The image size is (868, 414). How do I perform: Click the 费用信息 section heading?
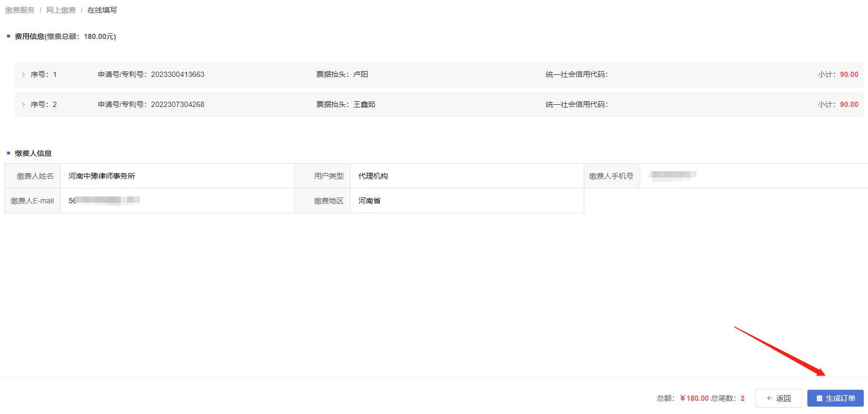(65, 36)
